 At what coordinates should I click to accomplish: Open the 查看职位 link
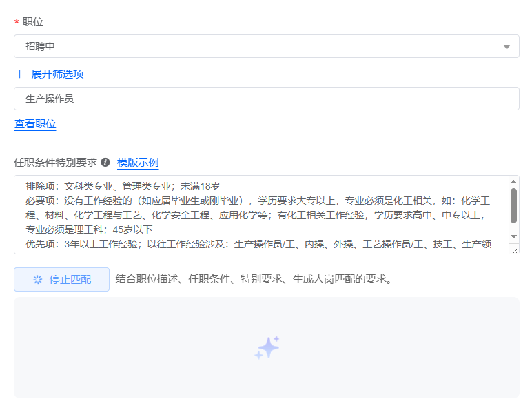pos(35,124)
